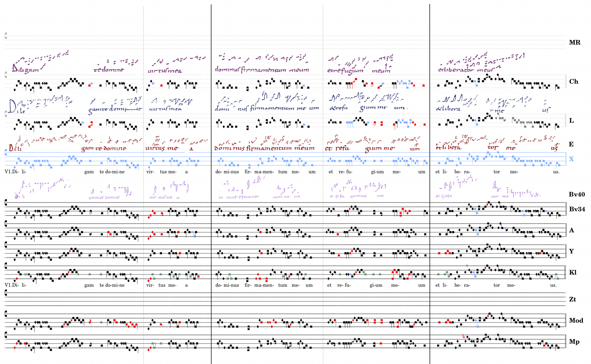Click the upper 'V1.Di-' lyric text

[11, 172]
